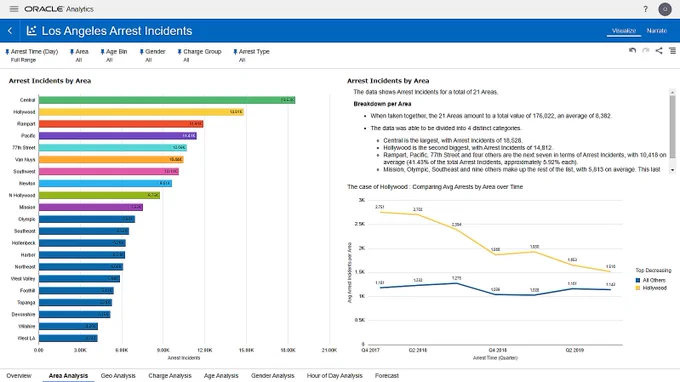Click the Oracle Analytics logo
The height and width of the screenshot is (382, 680).
[59, 9]
